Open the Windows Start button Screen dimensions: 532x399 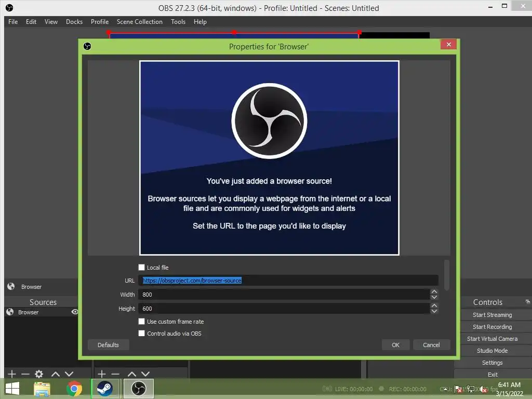click(12, 389)
